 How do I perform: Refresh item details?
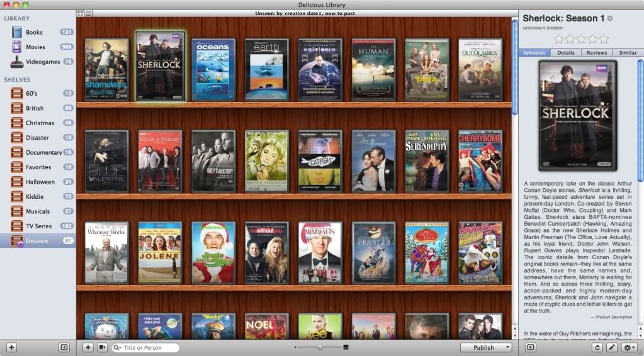[597, 347]
